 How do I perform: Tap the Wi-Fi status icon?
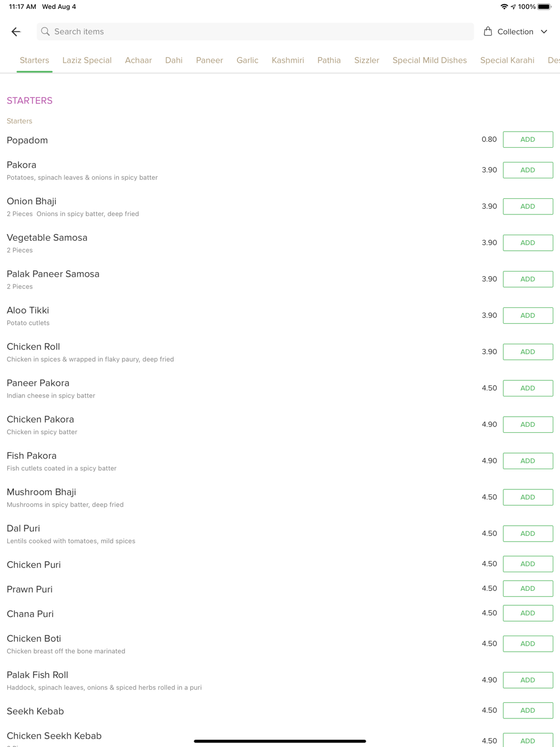pyautogui.click(x=504, y=7)
